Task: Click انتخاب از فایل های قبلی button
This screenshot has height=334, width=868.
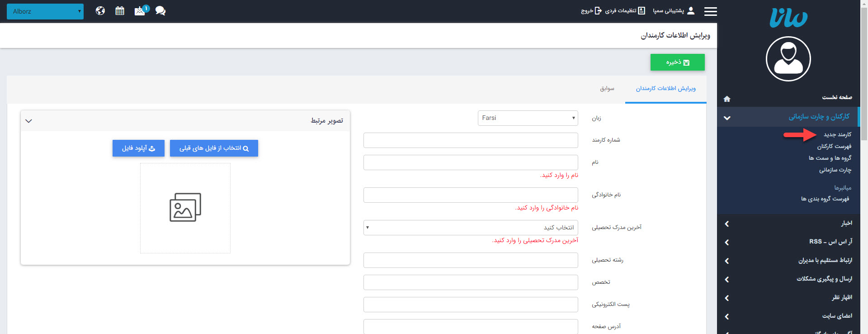Action: click(x=214, y=148)
